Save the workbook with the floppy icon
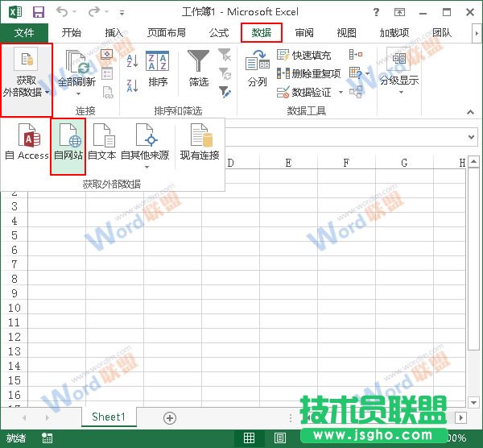 [39, 12]
